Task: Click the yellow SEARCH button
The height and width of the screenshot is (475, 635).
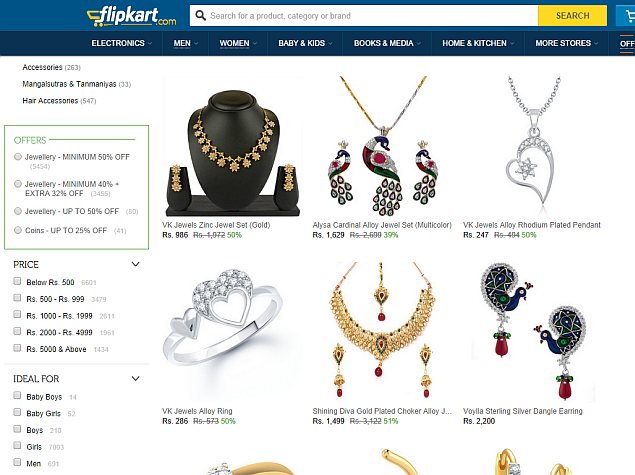Action: [572, 16]
